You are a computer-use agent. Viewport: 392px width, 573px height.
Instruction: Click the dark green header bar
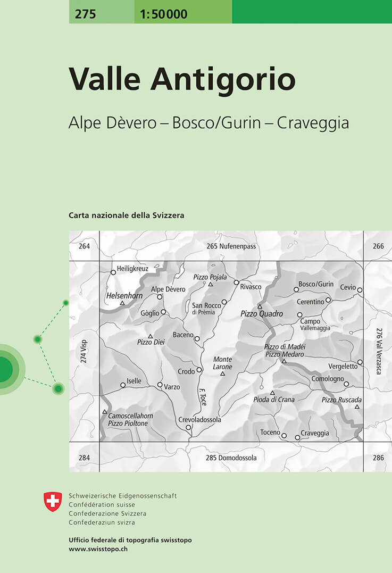tap(312, 12)
